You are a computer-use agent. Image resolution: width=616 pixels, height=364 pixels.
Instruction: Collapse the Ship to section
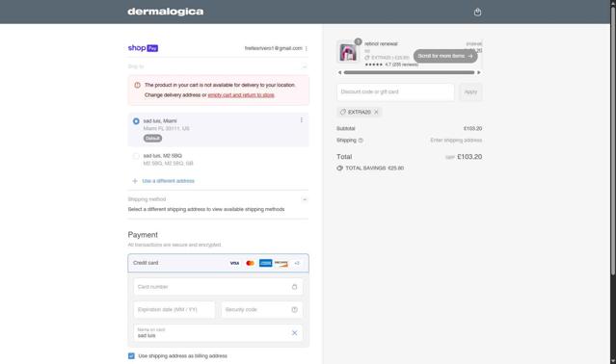305,66
